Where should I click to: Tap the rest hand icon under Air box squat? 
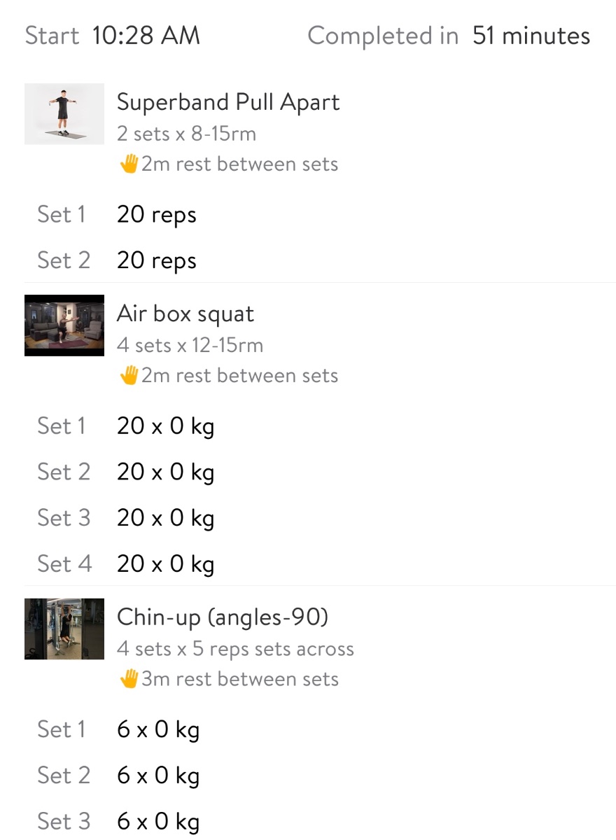coord(129,376)
